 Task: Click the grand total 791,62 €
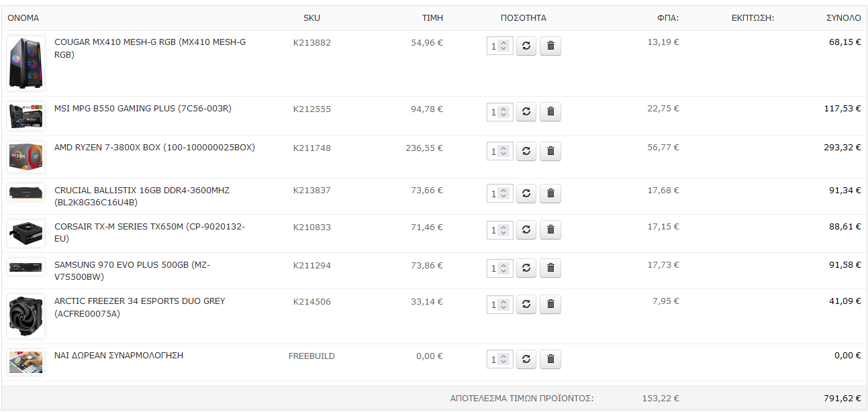click(842, 398)
